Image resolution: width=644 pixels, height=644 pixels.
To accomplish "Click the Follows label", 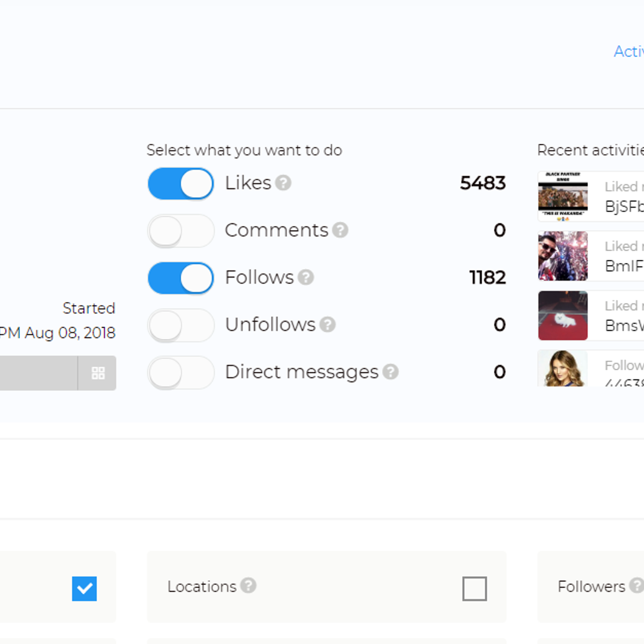I will [259, 277].
